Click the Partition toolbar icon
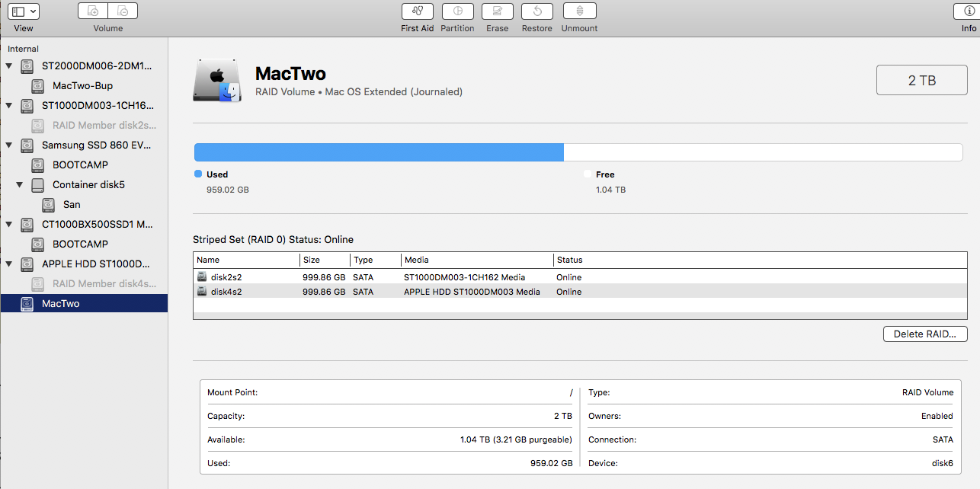 (x=457, y=11)
